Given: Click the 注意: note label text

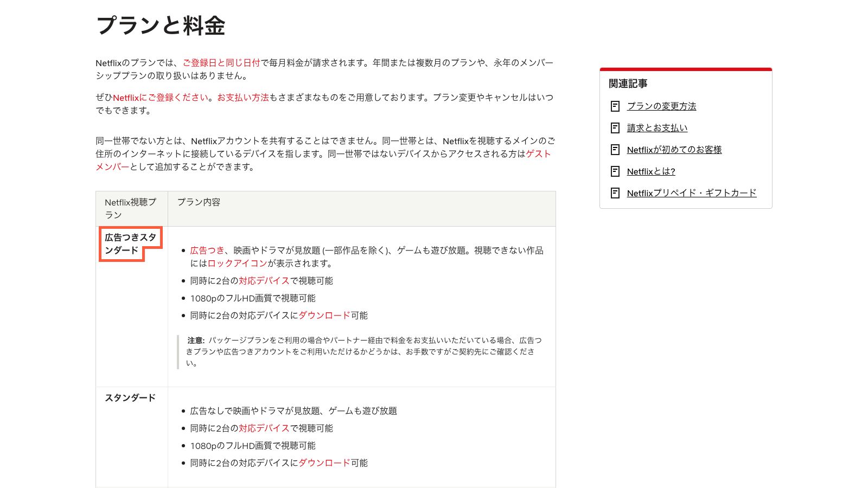Looking at the screenshot, I should (196, 341).
